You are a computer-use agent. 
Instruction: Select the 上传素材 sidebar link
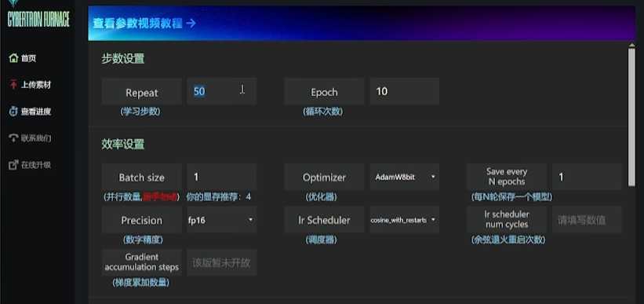tap(36, 85)
